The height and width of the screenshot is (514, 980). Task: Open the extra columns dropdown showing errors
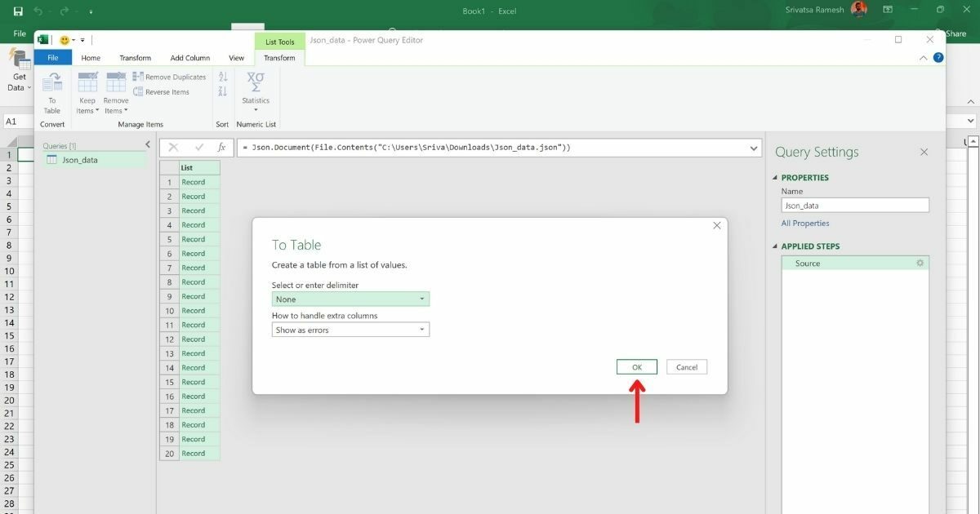pos(421,329)
